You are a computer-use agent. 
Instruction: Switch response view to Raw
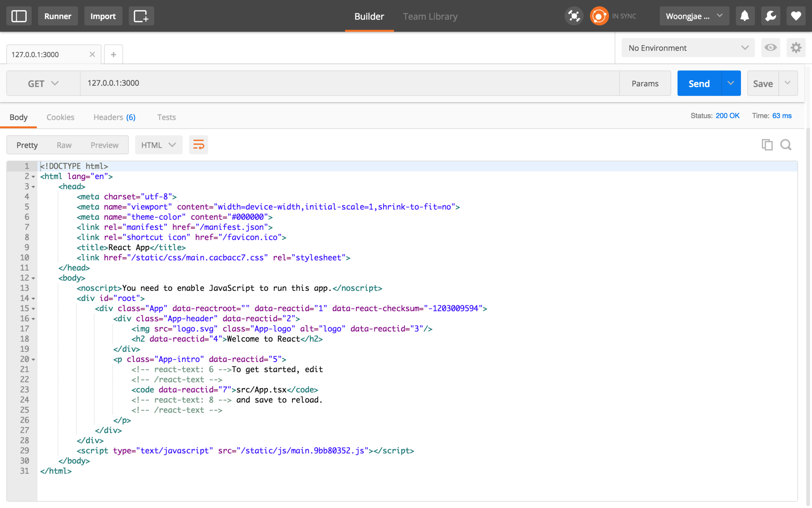(64, 145)
